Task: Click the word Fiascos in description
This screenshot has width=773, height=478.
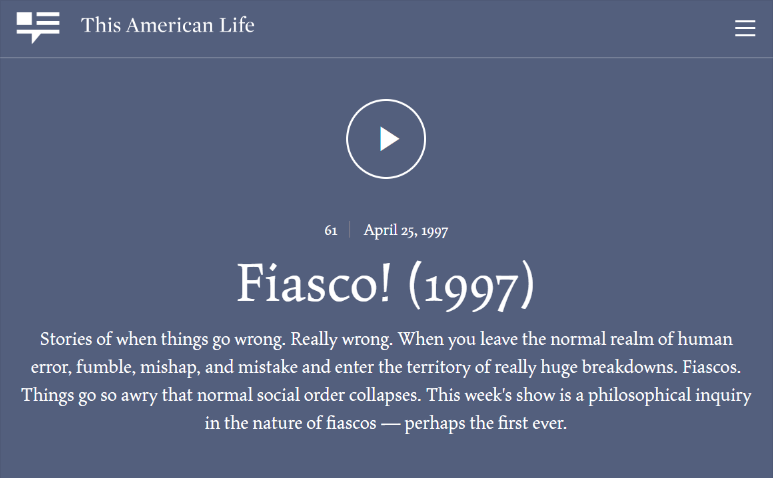Action: click(711, 367)
